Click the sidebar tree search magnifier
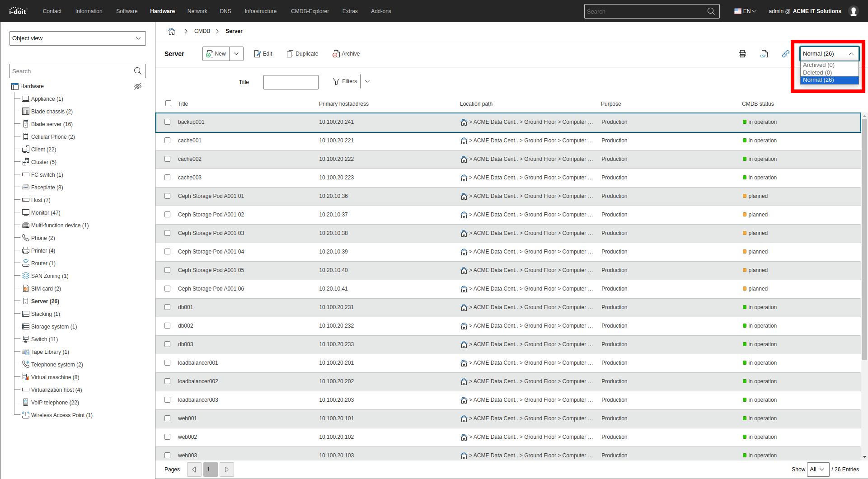The height and width of the screenshot is (479, 868). click(138, 71)
